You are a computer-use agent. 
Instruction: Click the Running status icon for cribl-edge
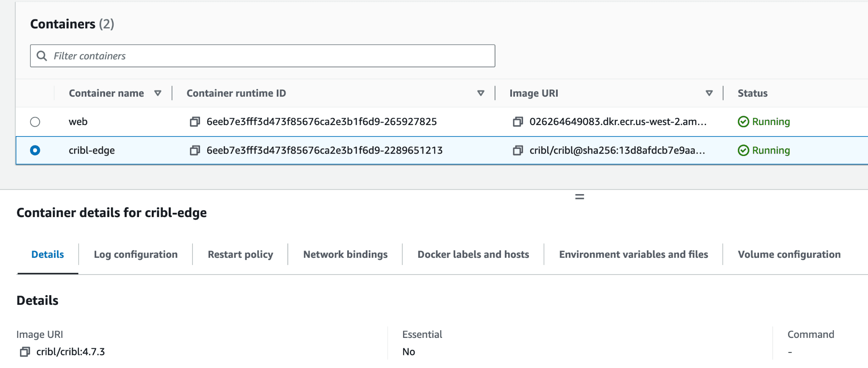743,151
